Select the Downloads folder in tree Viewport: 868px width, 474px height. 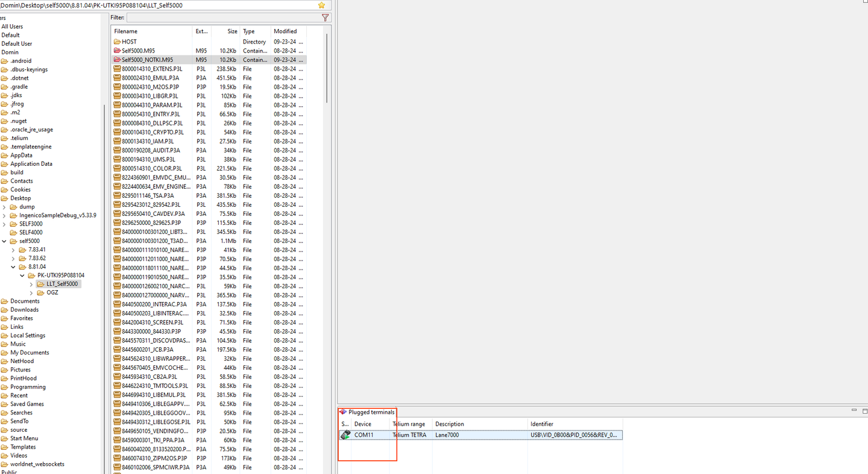[24, 309]
